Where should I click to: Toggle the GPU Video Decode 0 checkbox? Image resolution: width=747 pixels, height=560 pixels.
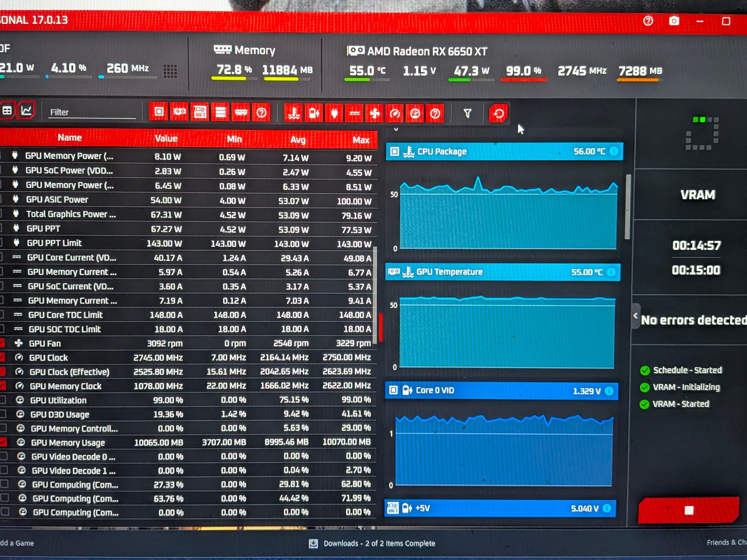(4, 456)
